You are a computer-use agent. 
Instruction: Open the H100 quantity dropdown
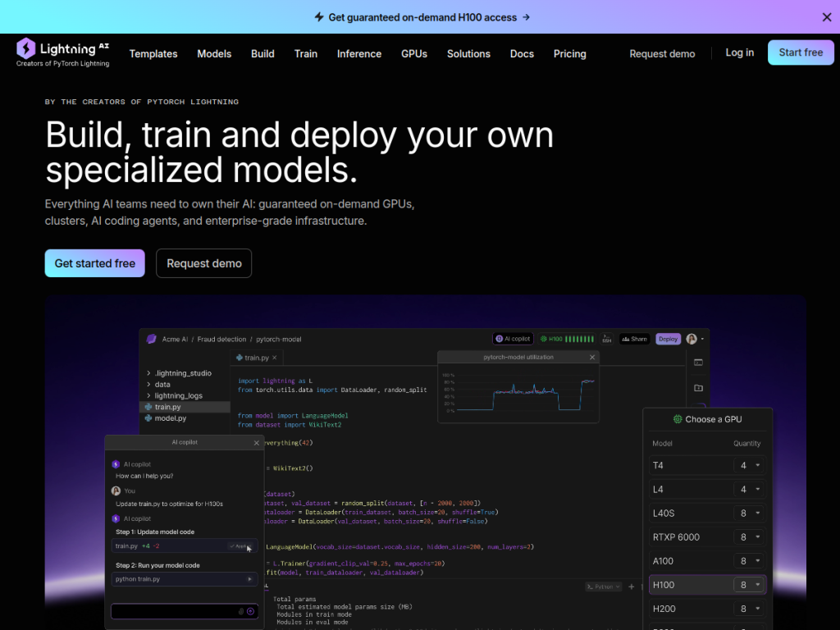[749, 585]
